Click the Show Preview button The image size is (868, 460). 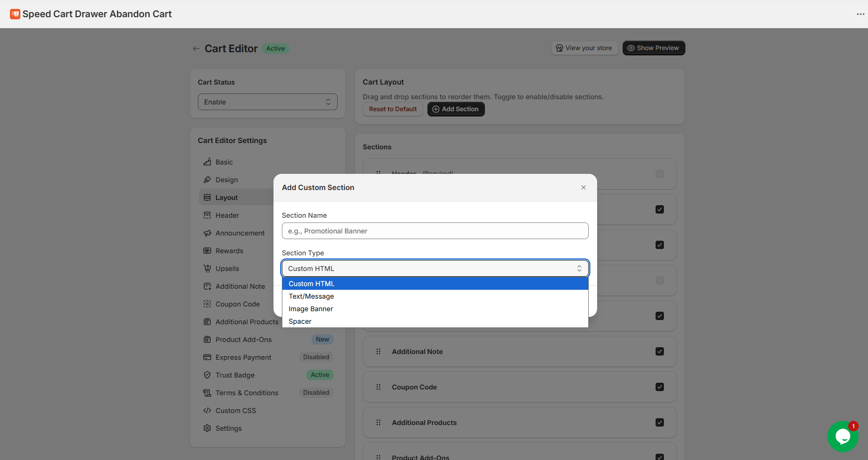653,48
